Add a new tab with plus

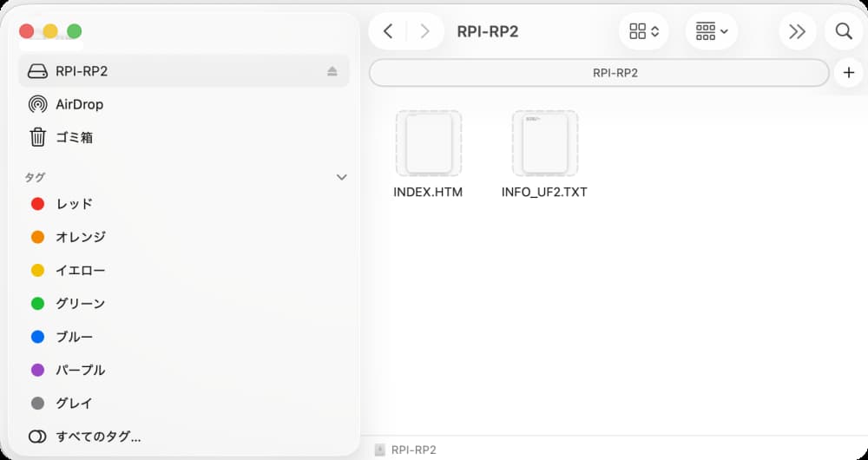(849, 73)
